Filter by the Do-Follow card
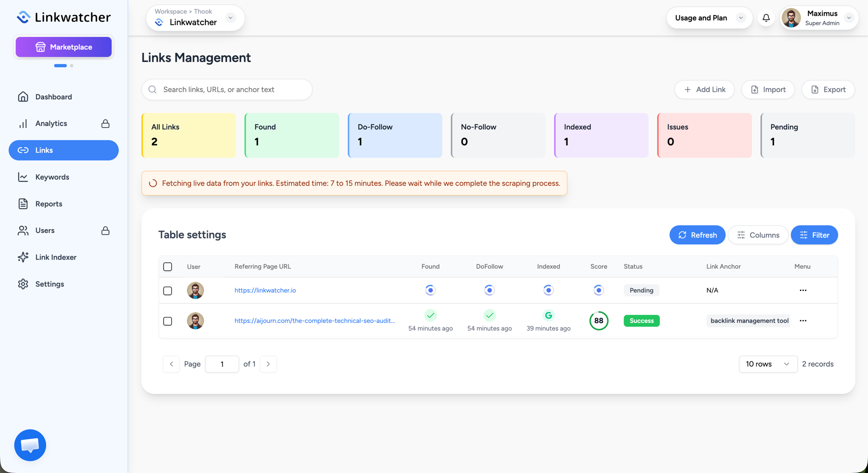 [x=395, y=135]
